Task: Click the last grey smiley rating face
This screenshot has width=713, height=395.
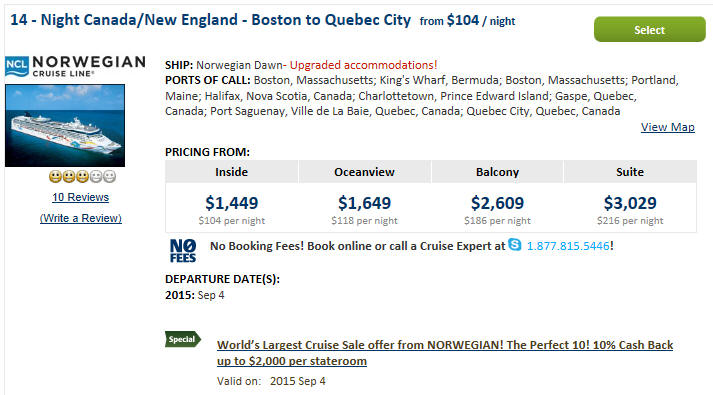Action: (x=110, y=176)
